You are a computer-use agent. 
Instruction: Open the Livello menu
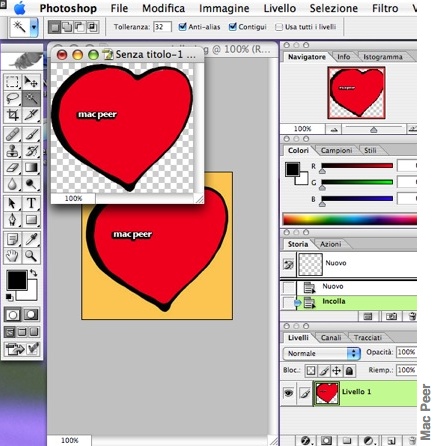coord(280,8)
